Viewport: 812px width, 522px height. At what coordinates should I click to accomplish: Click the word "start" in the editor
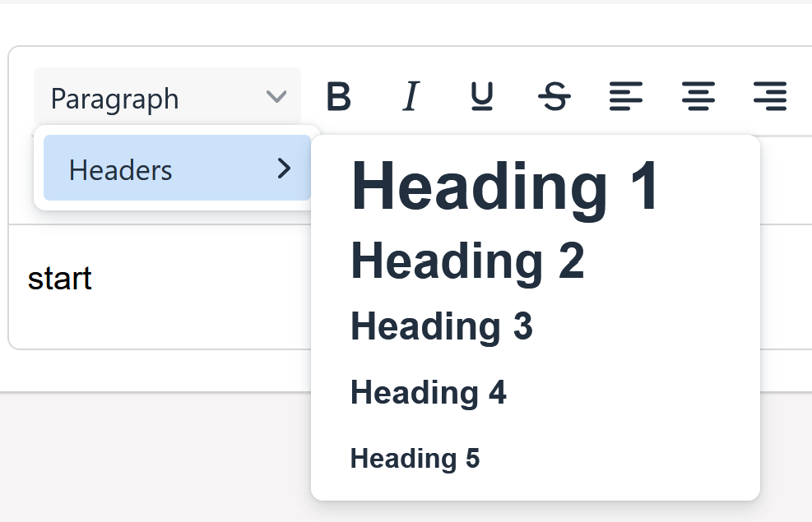60,279
